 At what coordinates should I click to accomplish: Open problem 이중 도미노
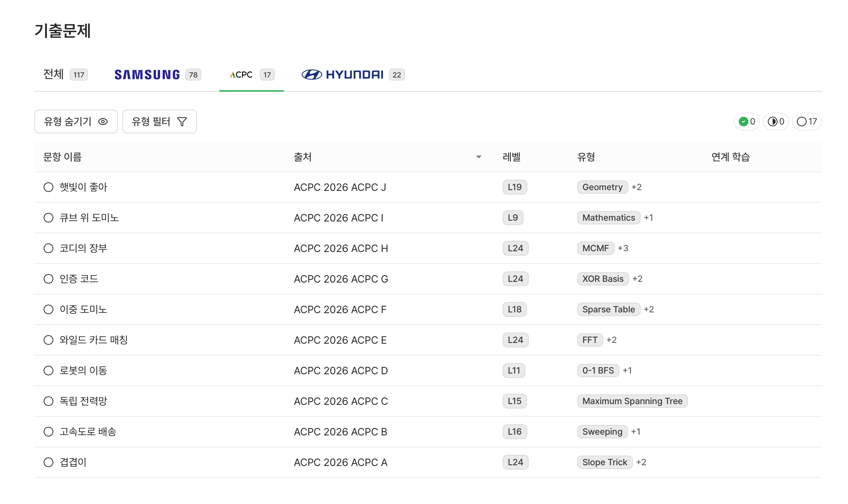84,309
